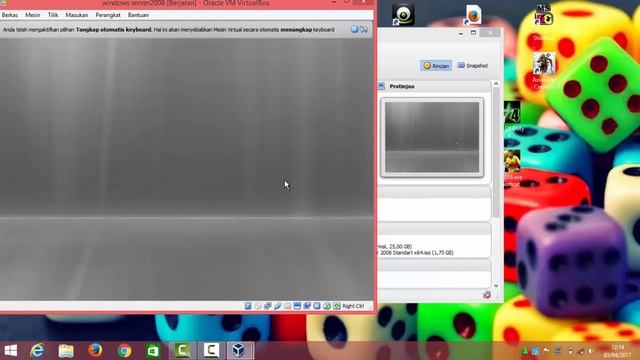Open the Berkas menu in the VM window
Screen dimensions: 640x360
coord(10,15)
